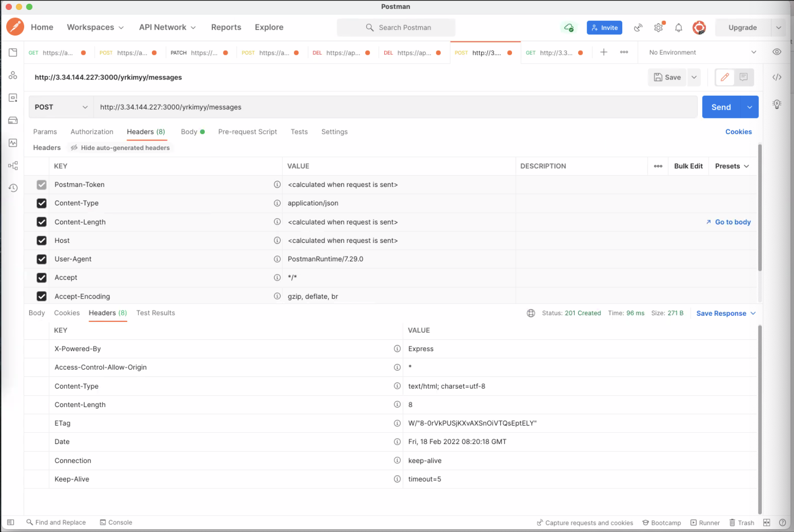Open the No Environment selector
The height and width of the screenshot is (532, 794).
click(703, 52)
